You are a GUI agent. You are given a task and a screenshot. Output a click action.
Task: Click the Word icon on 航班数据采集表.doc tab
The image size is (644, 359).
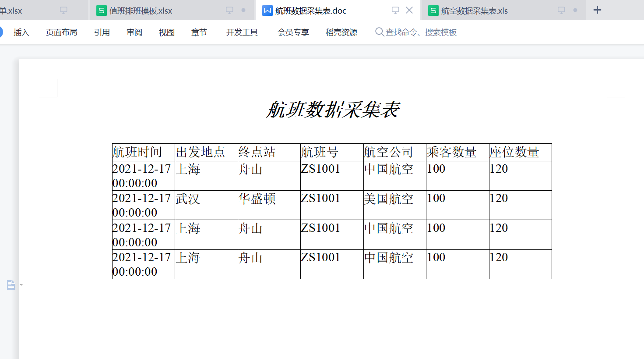coord(267,11)
